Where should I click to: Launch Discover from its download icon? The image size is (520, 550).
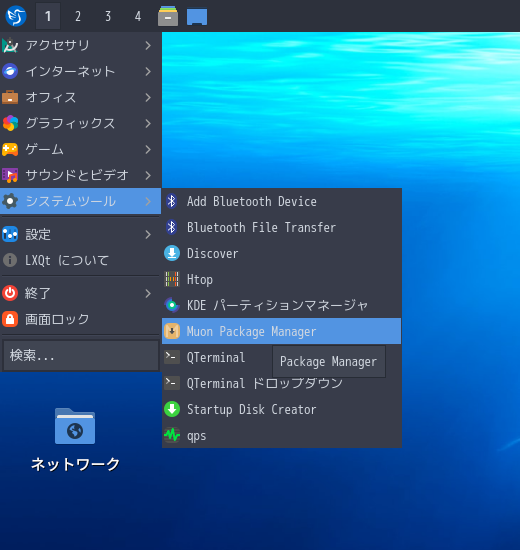(172, 253)
